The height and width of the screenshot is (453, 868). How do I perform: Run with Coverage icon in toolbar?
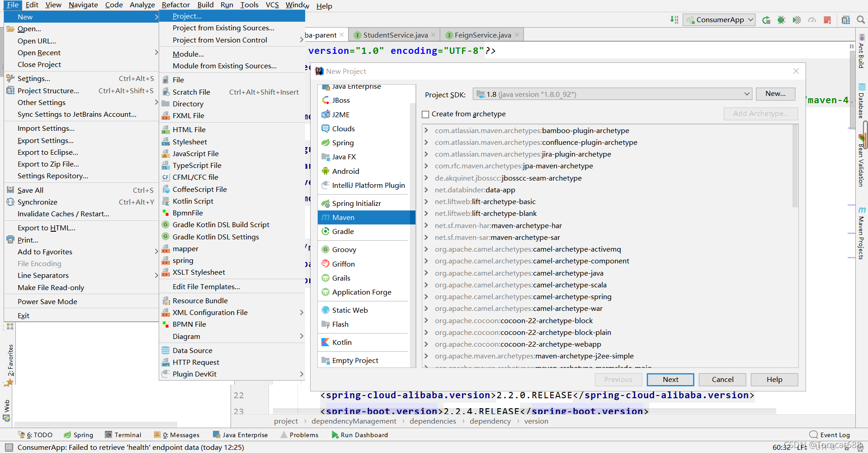pos(797,20)
